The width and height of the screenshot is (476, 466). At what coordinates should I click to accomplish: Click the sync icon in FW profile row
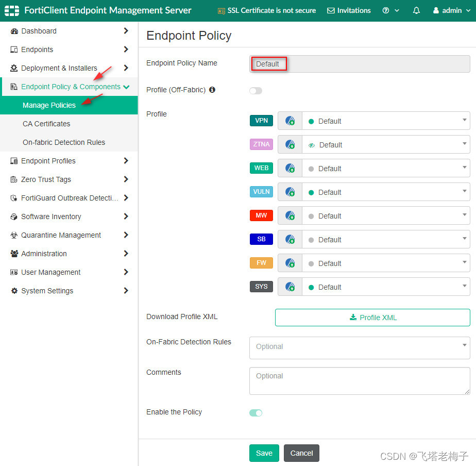(290, 263)
